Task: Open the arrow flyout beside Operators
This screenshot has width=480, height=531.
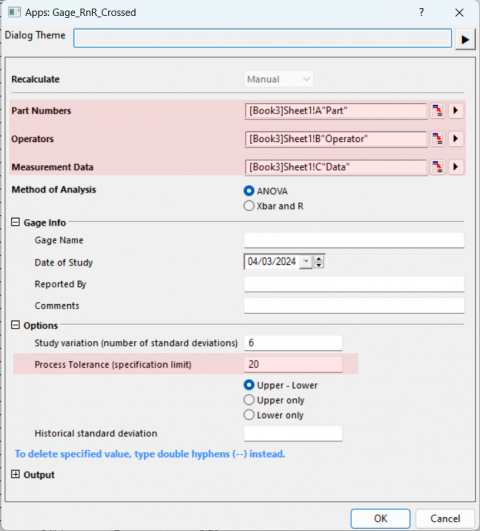Action: (456, 139)
